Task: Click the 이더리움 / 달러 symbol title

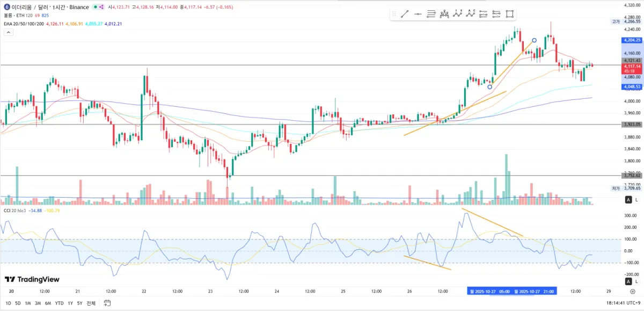Action: [x=30, y=7]
